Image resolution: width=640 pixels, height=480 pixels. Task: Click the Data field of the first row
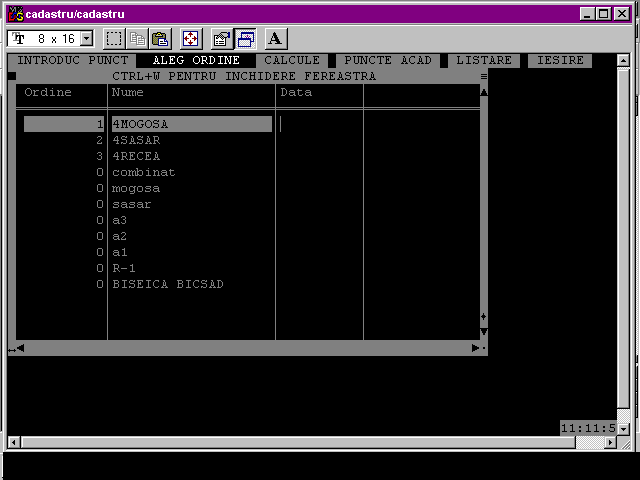(318, 124)
